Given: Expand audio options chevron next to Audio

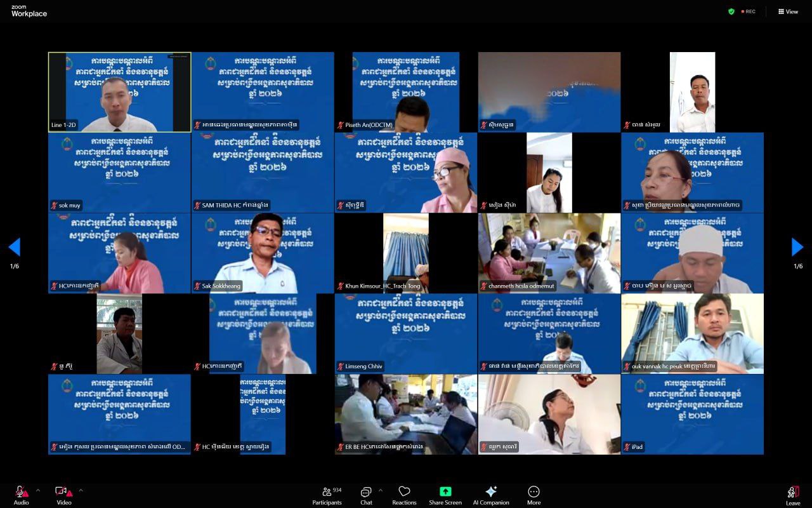Looking at the screenshot, I should [x=37, y=490].
